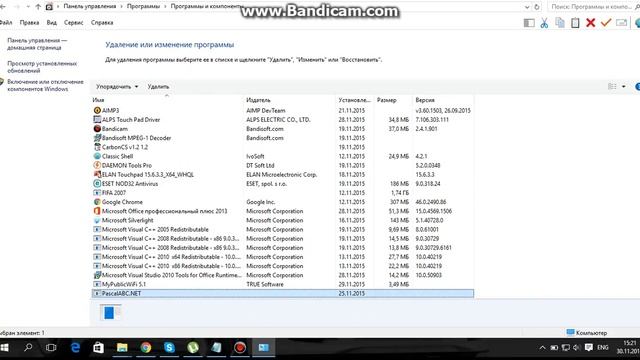
Task: Select the PascalABC.NET row
Action: coord(282,293)
